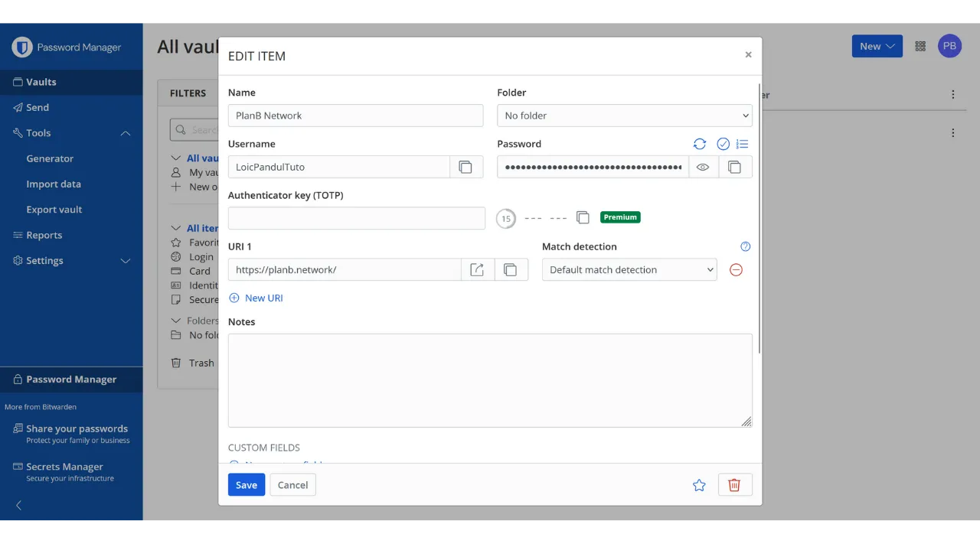This screenshot has width=980, height=544.
Task: Toggle password visibility with eye icon
Action: click(x=703, y=167)
